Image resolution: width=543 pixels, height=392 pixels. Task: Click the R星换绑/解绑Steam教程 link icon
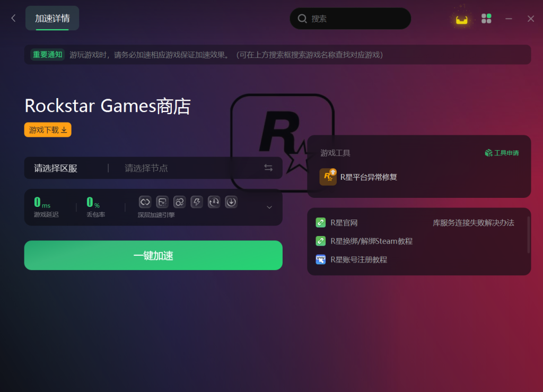[321, 241]
